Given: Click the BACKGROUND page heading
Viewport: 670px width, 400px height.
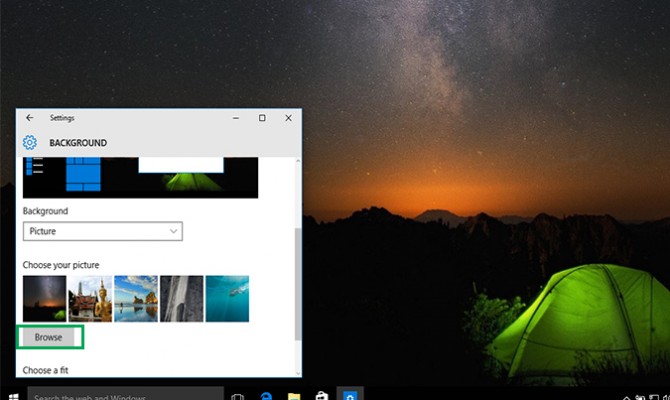Looking at the screenshot, I should (x=78, y=143).
